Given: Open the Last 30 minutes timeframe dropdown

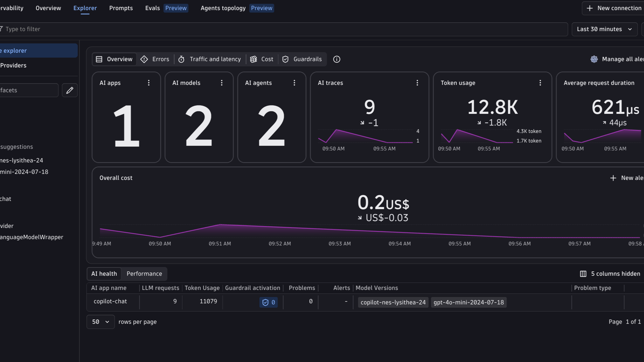Looking at the screenshot, I should click(x=604, y=29).
